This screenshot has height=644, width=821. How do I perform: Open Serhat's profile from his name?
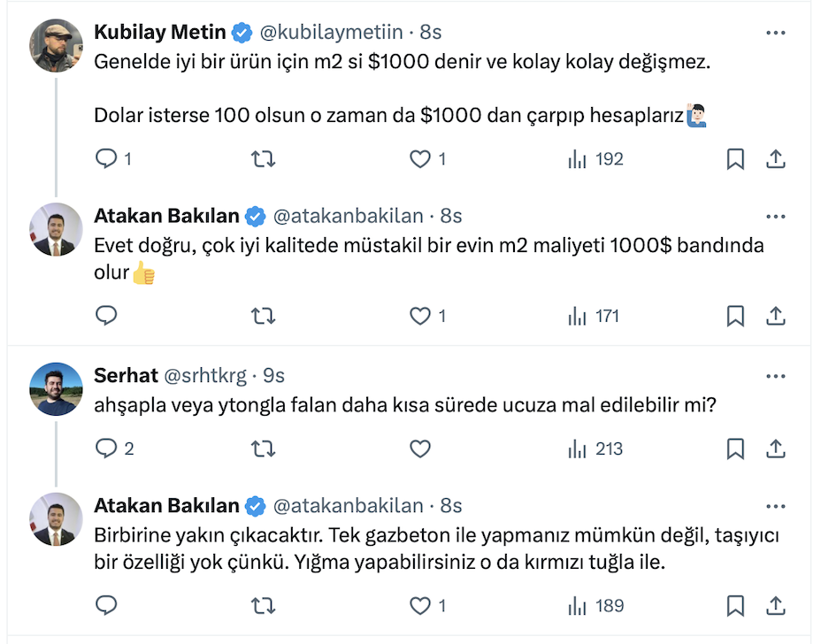[x=126, y=376]
